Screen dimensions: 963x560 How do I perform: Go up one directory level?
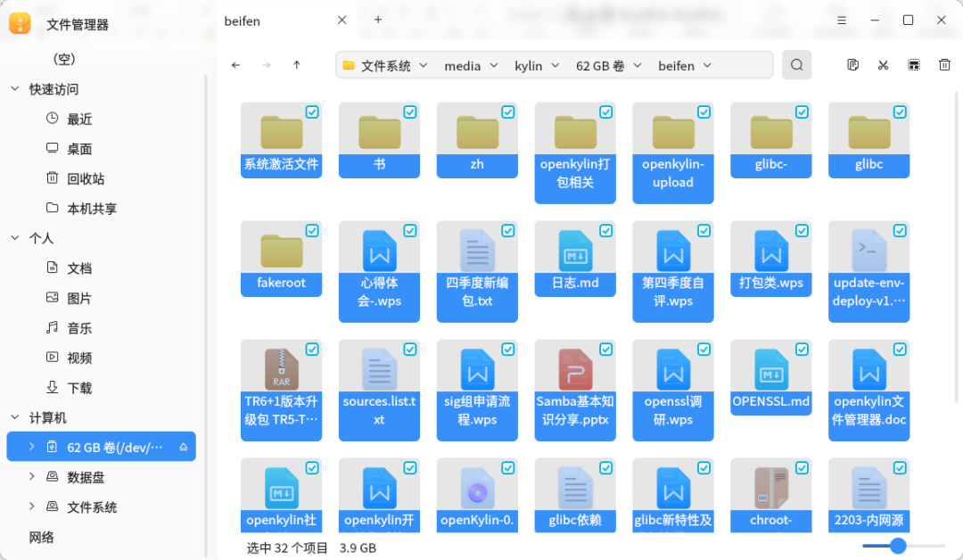pyautogui.click(x=297, y=65)
